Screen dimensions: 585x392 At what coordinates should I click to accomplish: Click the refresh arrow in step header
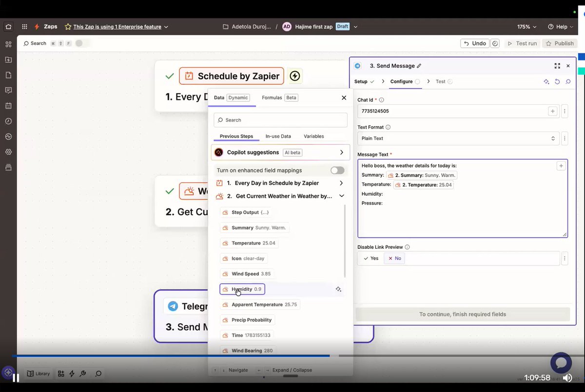click(557, 82)
